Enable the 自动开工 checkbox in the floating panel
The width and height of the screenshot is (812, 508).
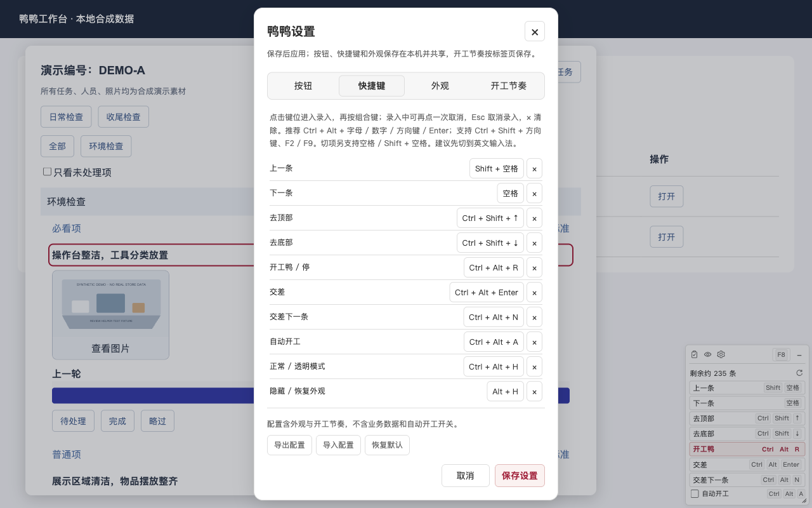(695, 493)
